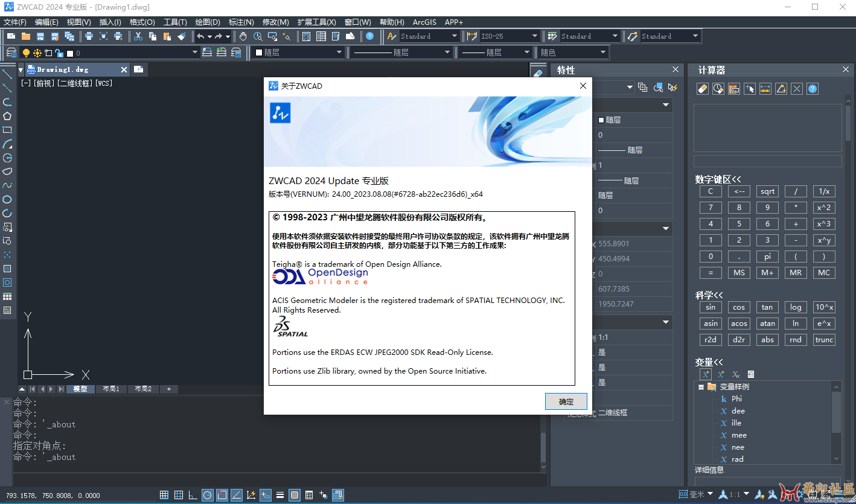856x504 pixels.
Task: Toggle Polar tracking in the status bar
Action: pyautogui.click(x=207, y=495)
